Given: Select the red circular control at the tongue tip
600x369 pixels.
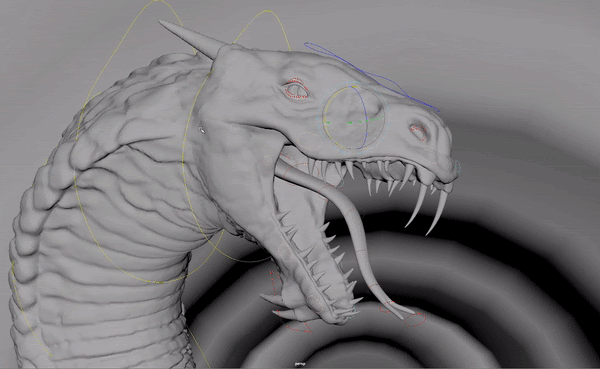Looking at the screenshot, I should click(414, 320).
